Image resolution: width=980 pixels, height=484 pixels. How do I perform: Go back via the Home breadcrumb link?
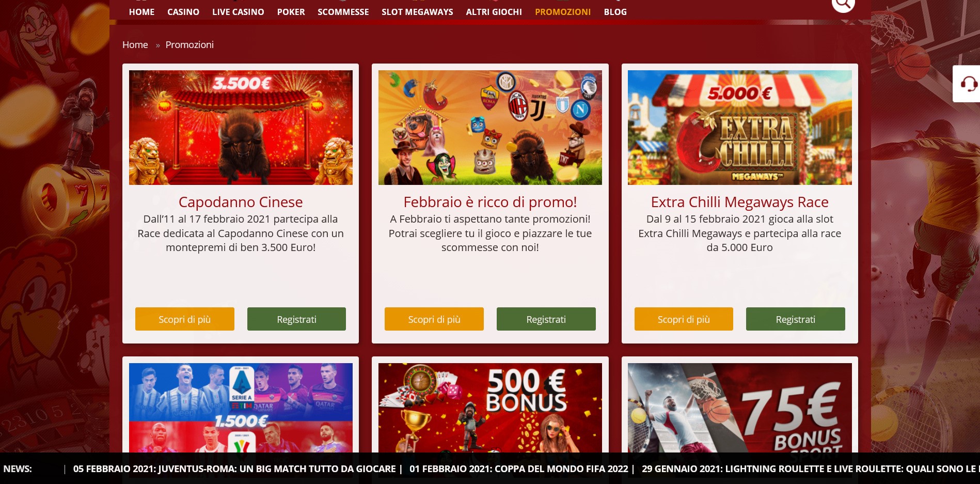coord(135,45)
